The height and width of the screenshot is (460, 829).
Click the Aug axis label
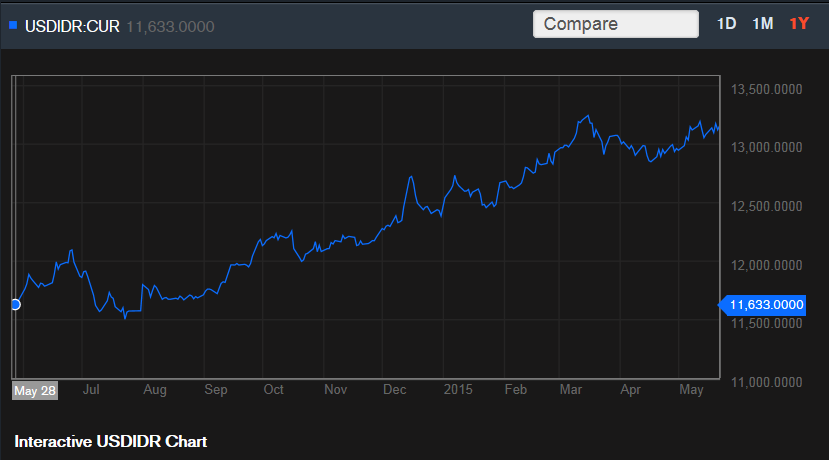155,390
